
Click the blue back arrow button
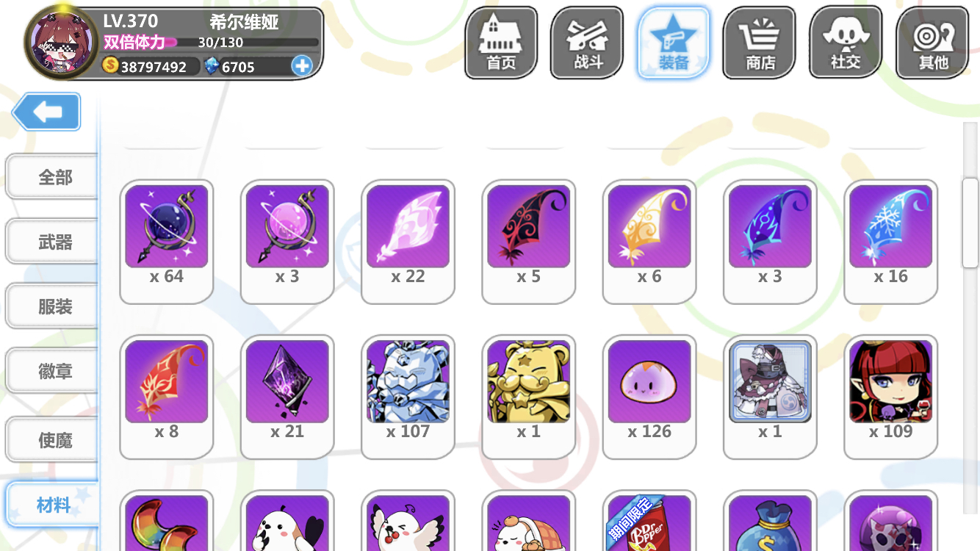(46, 112)
